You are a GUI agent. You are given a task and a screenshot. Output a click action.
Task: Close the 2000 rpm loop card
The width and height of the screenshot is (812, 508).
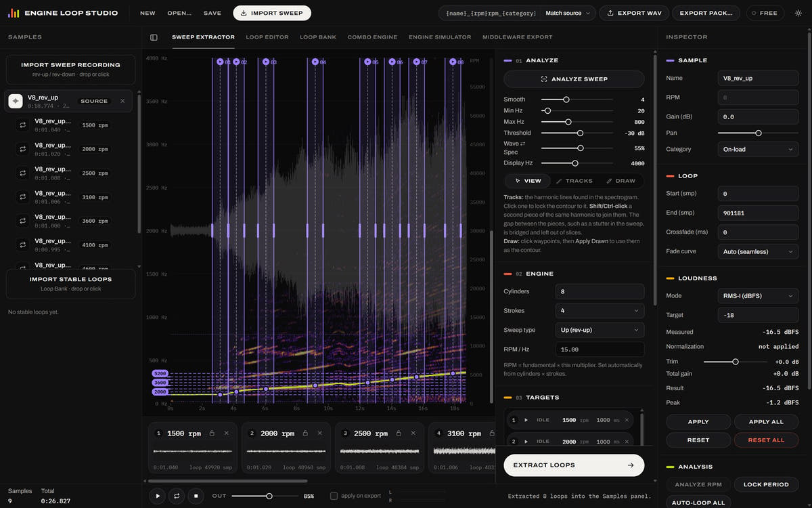(319, 433)
